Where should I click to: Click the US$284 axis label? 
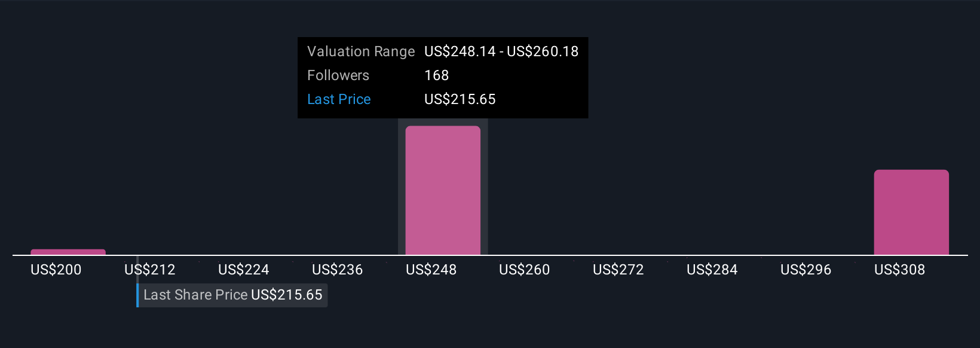[x=712, y=270]
